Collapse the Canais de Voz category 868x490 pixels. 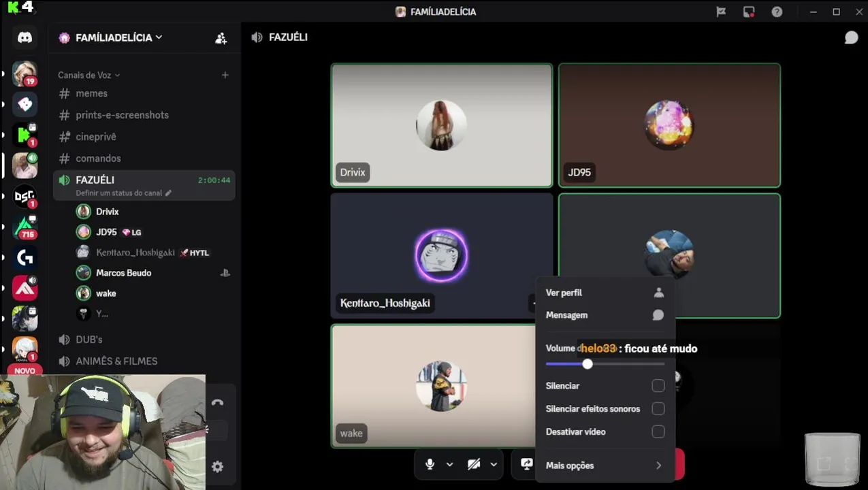pyautogui.click(x=89, y=75)
